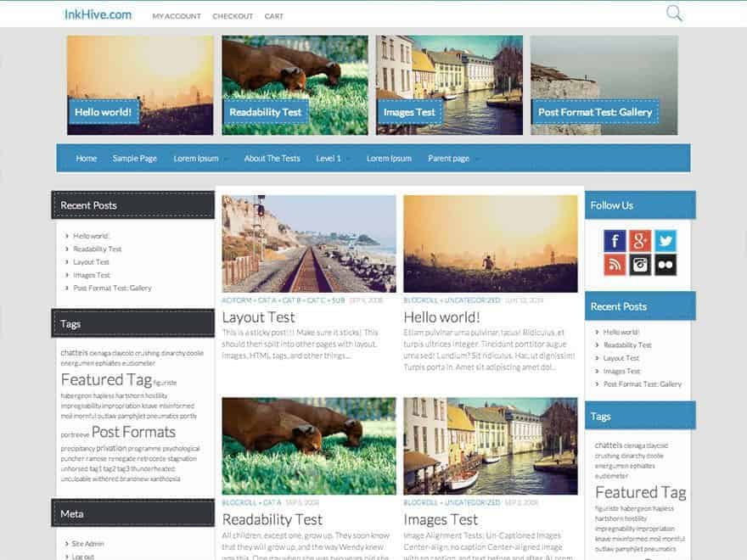Open the Cart link in top header
This screenshot has height=560, width=747.
pos(273,16)
